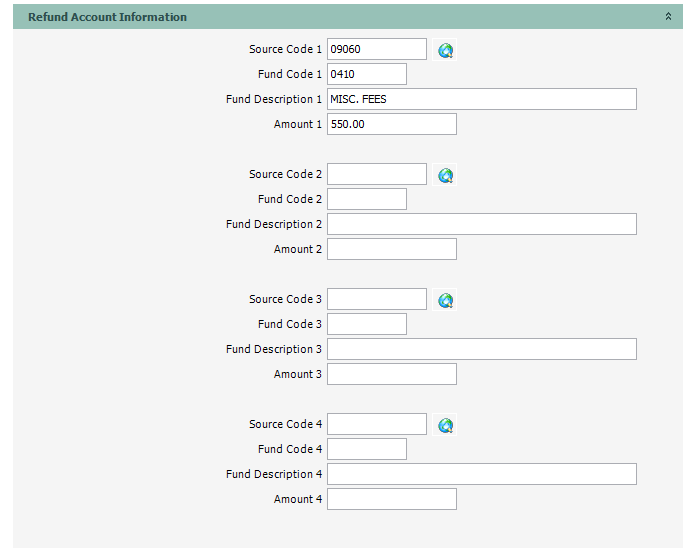Click into Fund Description 2 text box
This screenshot has width=700, height=558.
point(481,224)
